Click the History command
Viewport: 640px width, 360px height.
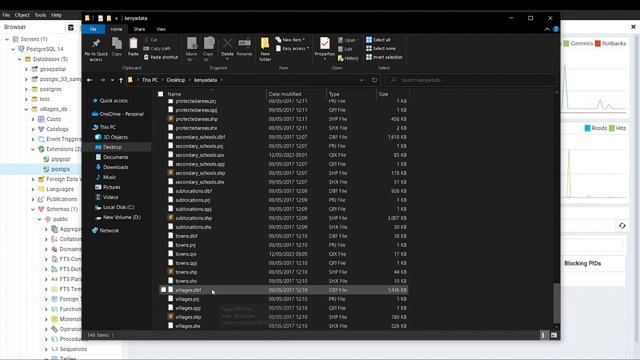(x=348, y=58)
